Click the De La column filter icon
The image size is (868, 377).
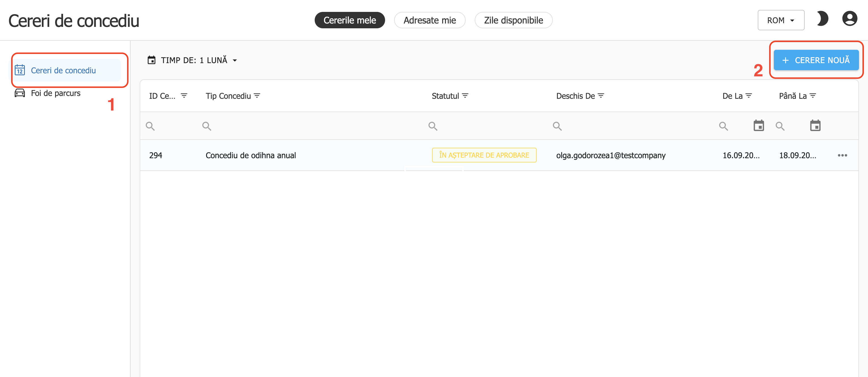pyautogui.click(x=749, y=96)
